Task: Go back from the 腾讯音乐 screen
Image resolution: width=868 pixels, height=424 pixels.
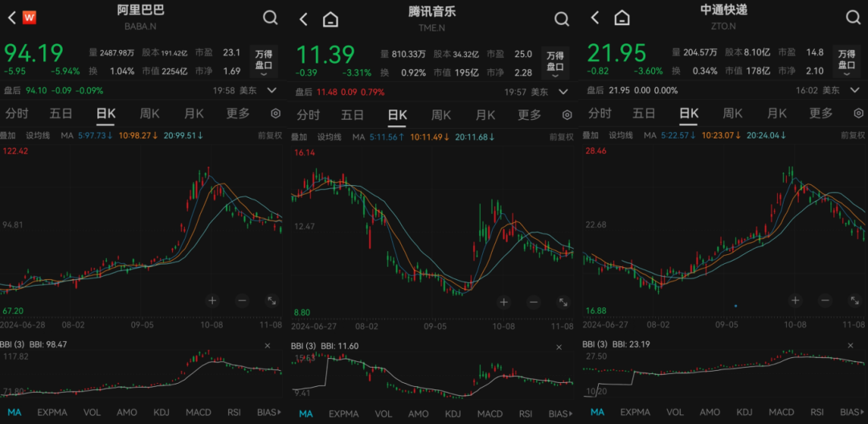Action: click(303, 19)
